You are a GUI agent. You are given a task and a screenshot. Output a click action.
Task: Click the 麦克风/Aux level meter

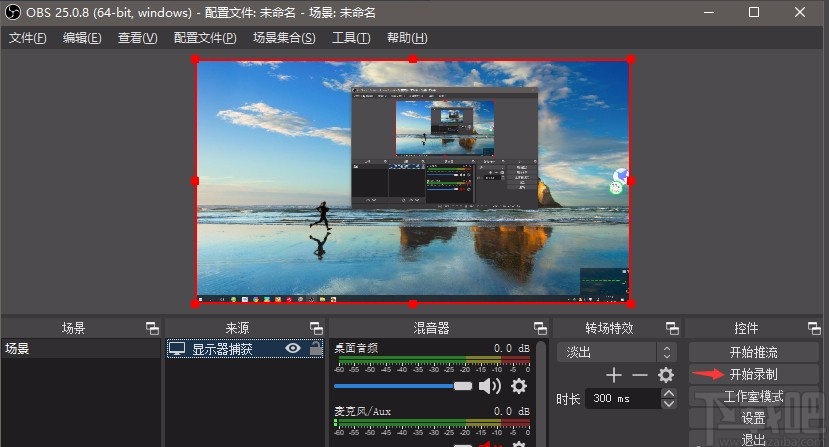[432, 423]
